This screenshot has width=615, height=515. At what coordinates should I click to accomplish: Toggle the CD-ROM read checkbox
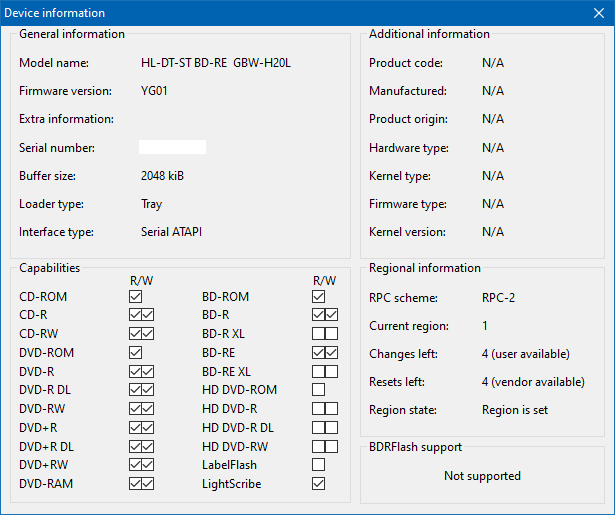(x=135, y=297)
